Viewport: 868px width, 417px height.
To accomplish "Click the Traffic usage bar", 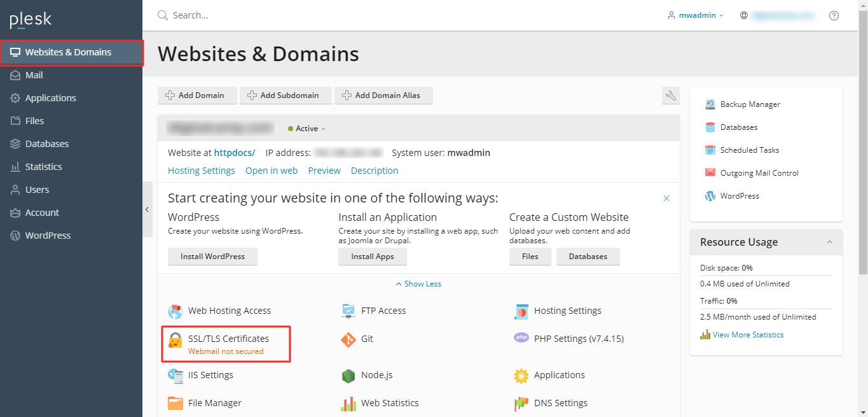I will pos(766,309).
